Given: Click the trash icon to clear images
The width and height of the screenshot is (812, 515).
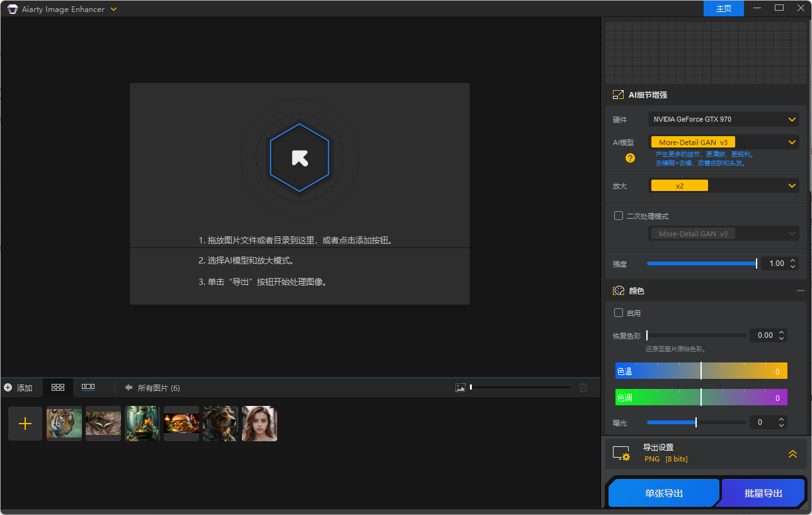Looking at the screenshot, I should (x=583, y=387).
